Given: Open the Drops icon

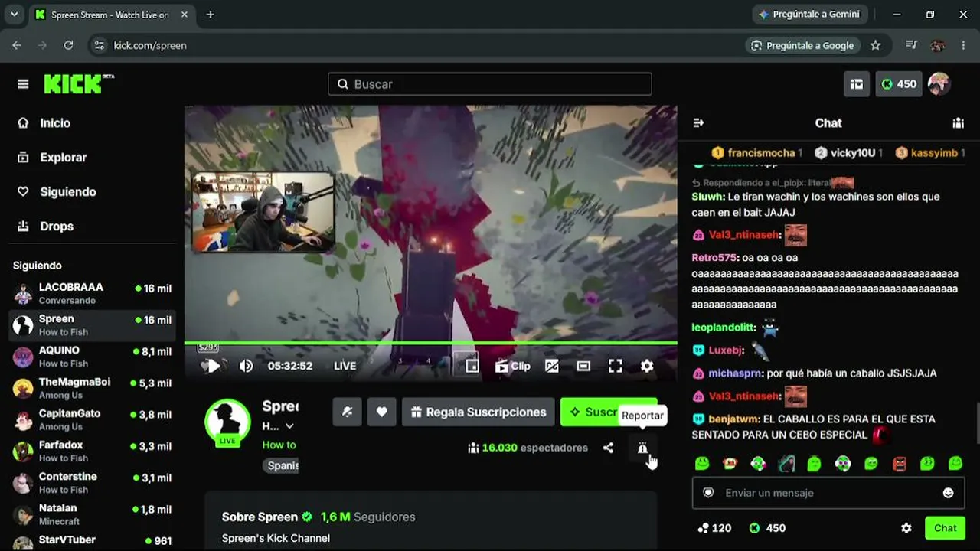Looking at the screenshot, I should pyautogui.click(x=23, y=226).
